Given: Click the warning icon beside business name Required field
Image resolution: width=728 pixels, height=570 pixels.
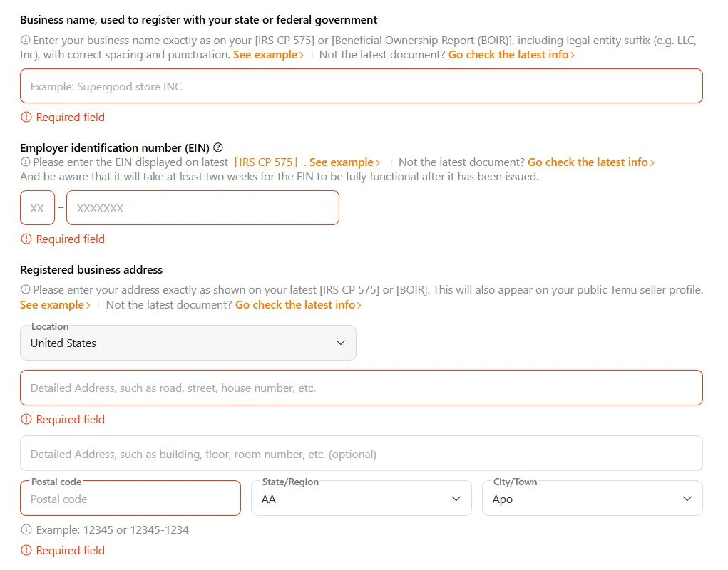Looking at the screenshot, I should point(26,117).
